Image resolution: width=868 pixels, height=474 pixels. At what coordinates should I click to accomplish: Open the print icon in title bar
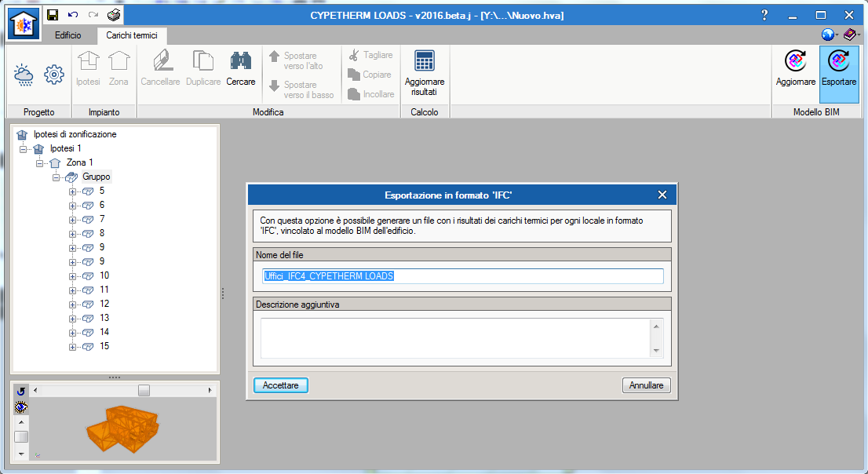[114, 15]
